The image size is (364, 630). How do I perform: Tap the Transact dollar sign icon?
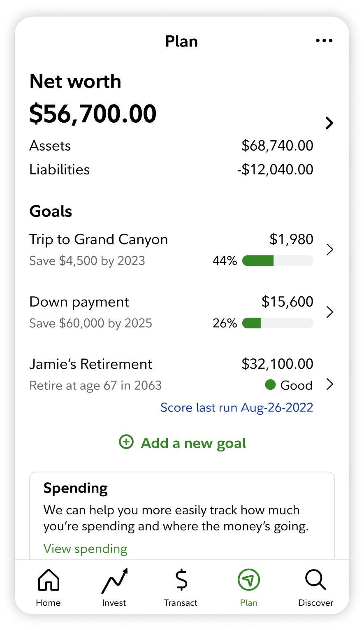pos(181,580)
